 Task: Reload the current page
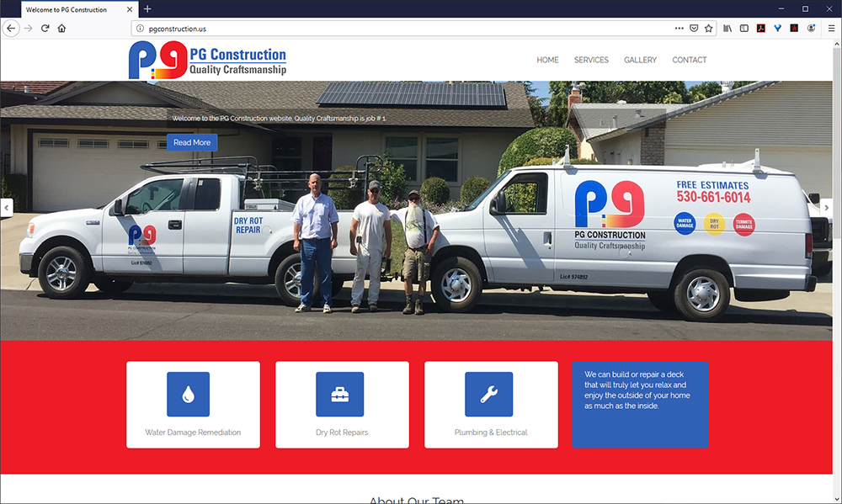pos(45,29)
